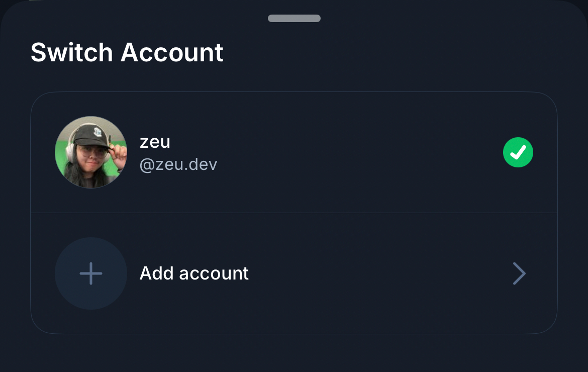Tap the headphones-and-cap profile picture
This screenshot has width=588, height=372.
point(91,152)
